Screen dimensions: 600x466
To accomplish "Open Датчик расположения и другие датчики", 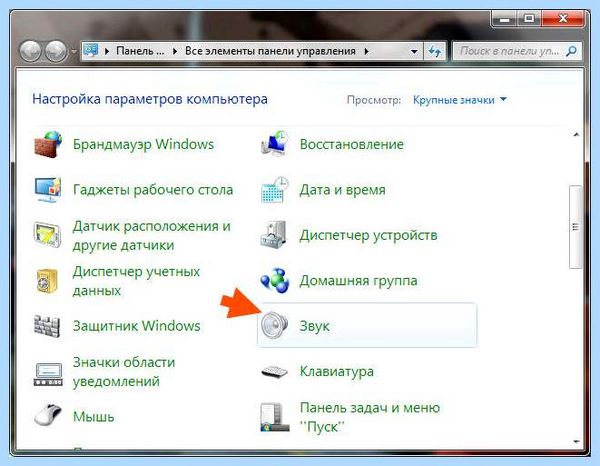I will pyautogui.click(x=152, y=235).
